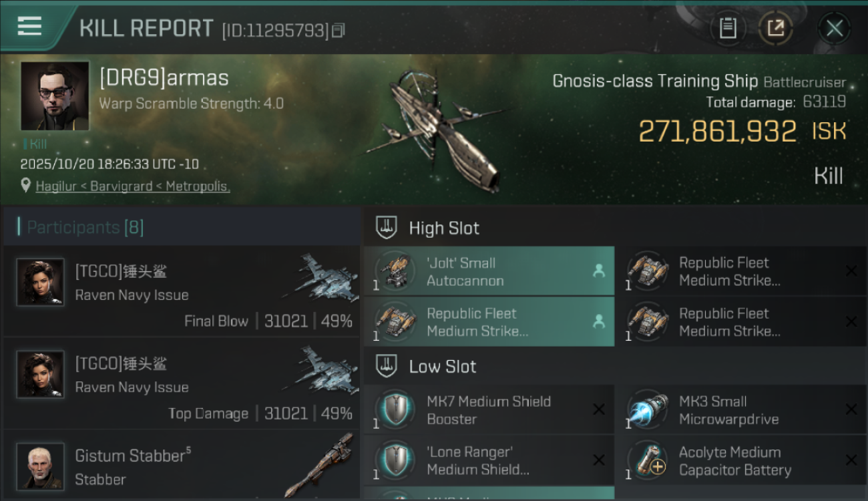The image size is (868, 501).
Task: Click the X on MK3 Small Microwarpdrive
Action: point(851,409)
